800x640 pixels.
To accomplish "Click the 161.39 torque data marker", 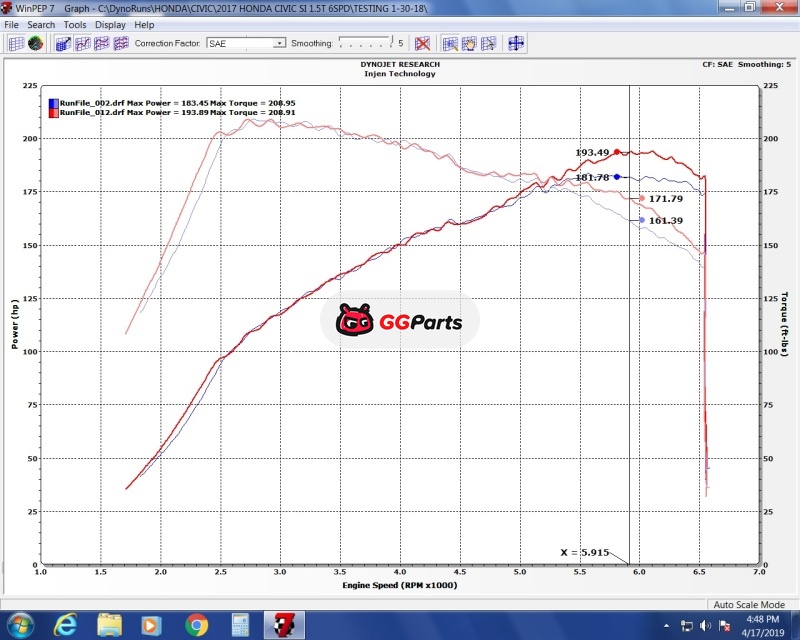I will tap(641, 220).
